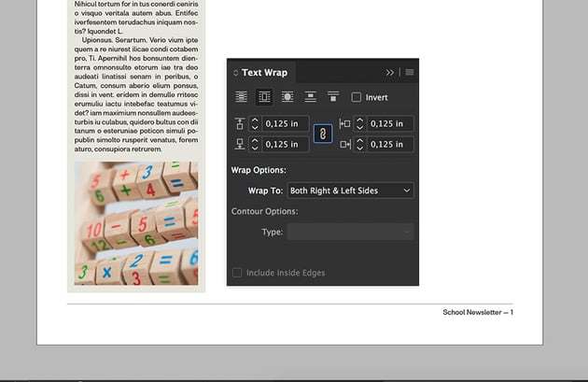
Task: Toggle Include Inside Edges checkbox
Action: click(237, 273)
